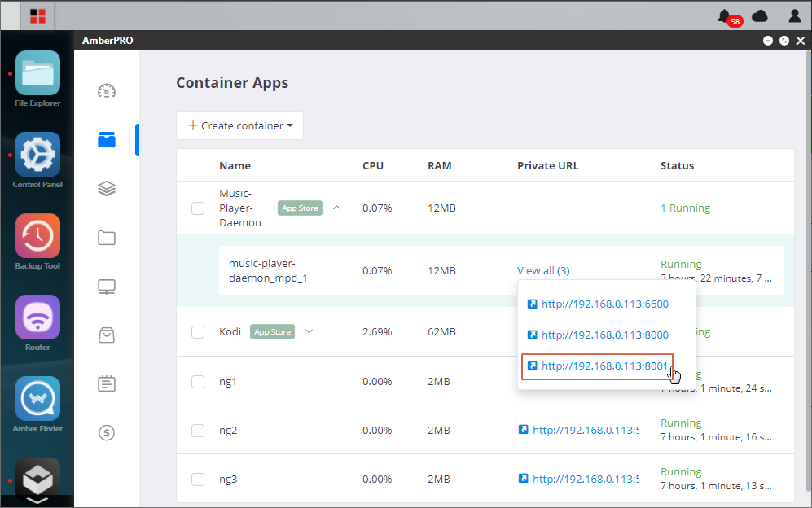The image size is (812, 508).
Task: Click View all (3) URLs link
Action: pyautogui.click(x=543, y=271)
